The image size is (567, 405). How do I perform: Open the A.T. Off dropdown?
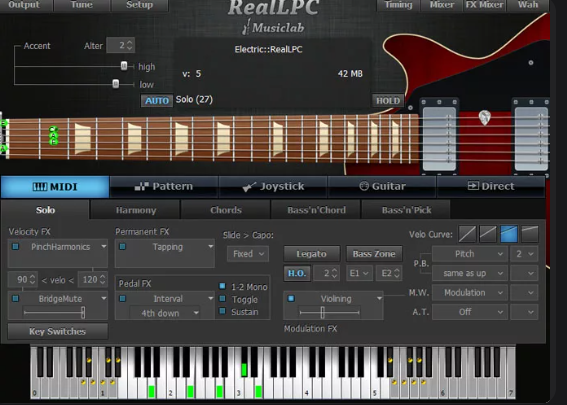(469, 312)
